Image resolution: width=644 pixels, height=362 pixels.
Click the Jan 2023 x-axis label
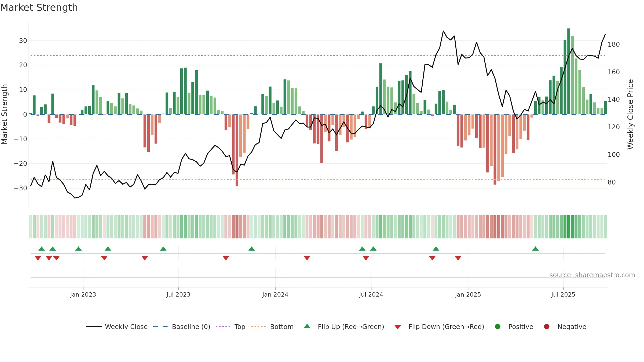(83, 294)
